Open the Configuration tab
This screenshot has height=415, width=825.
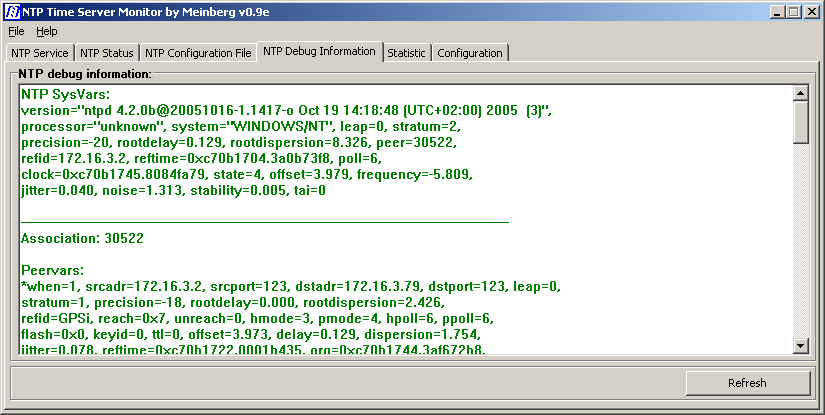[x=470, y=53]
